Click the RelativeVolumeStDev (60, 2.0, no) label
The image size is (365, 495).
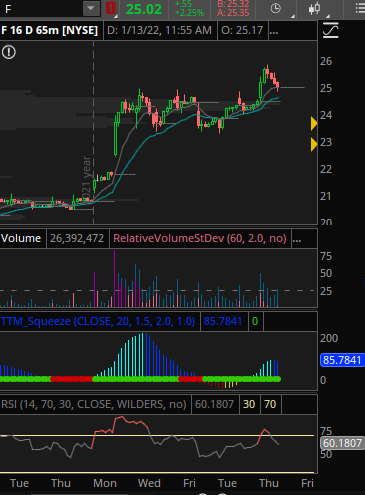200,238
